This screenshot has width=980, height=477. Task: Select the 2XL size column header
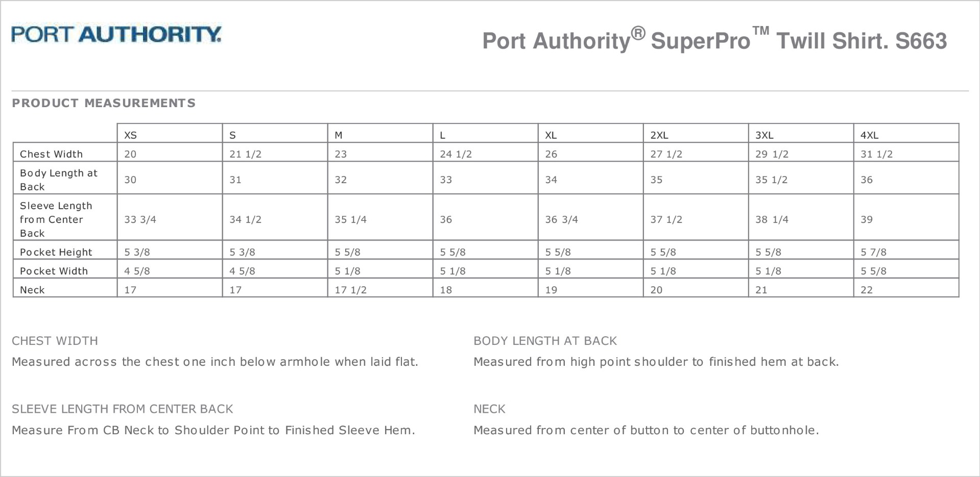pos(659,135)
